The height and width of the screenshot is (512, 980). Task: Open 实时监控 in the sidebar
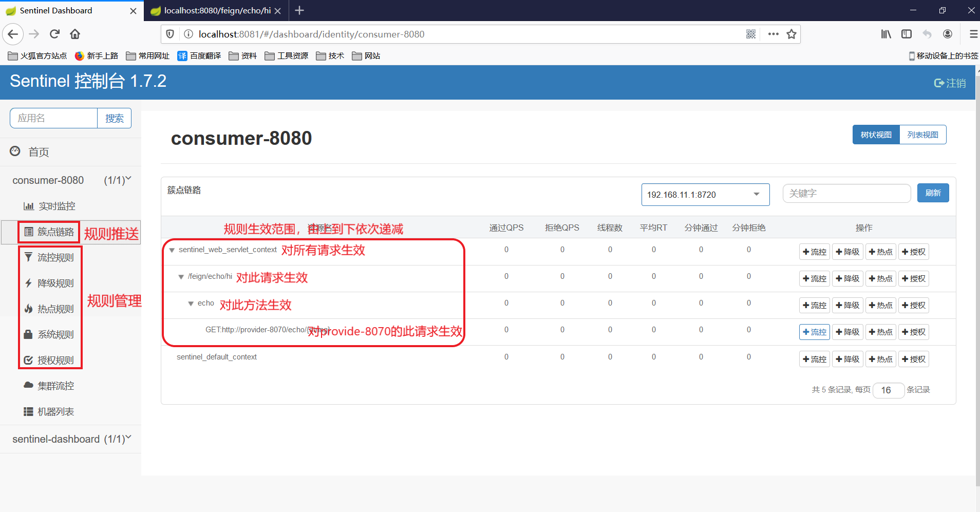tap(50, 206)
